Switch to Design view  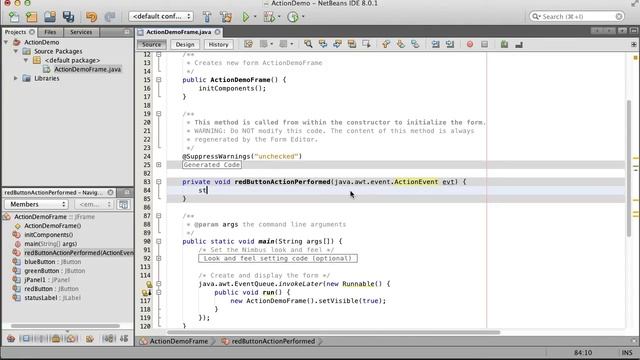click(185, 44)
